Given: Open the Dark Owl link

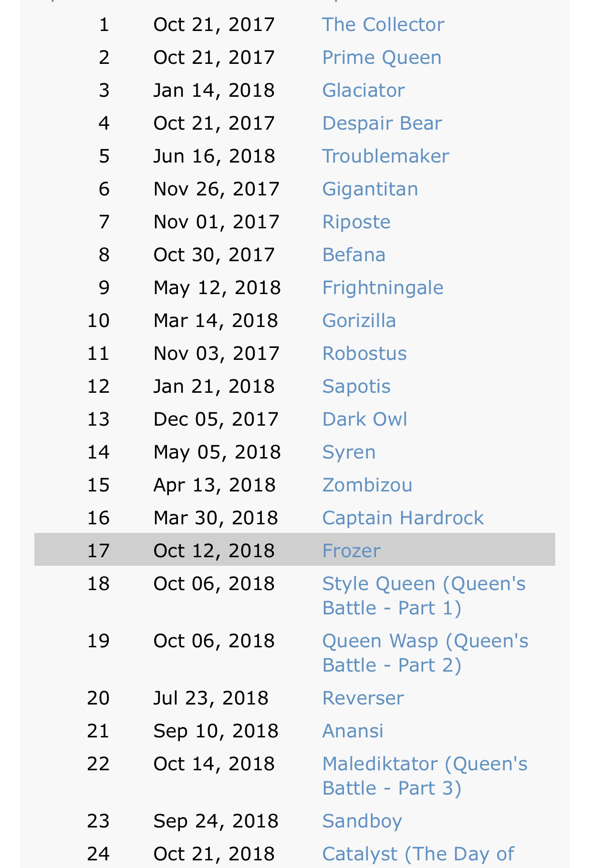Looking at the screenshot, I should pyautogui.click(x=365, y=419).
